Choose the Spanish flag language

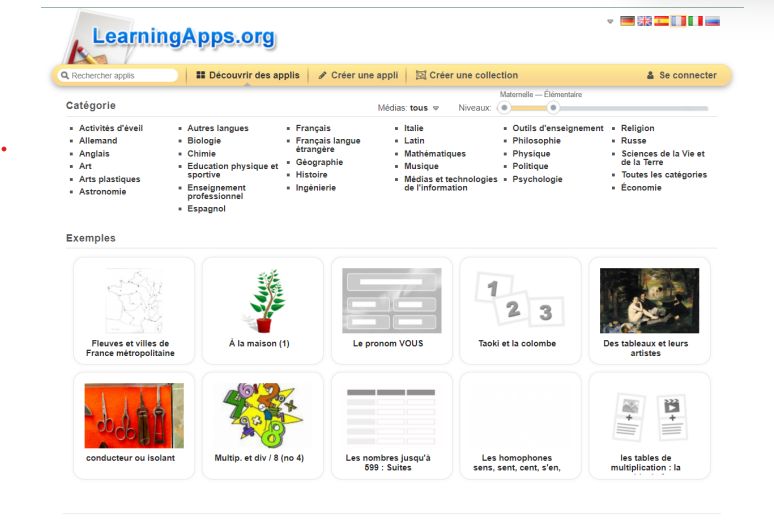click(661, 21)
